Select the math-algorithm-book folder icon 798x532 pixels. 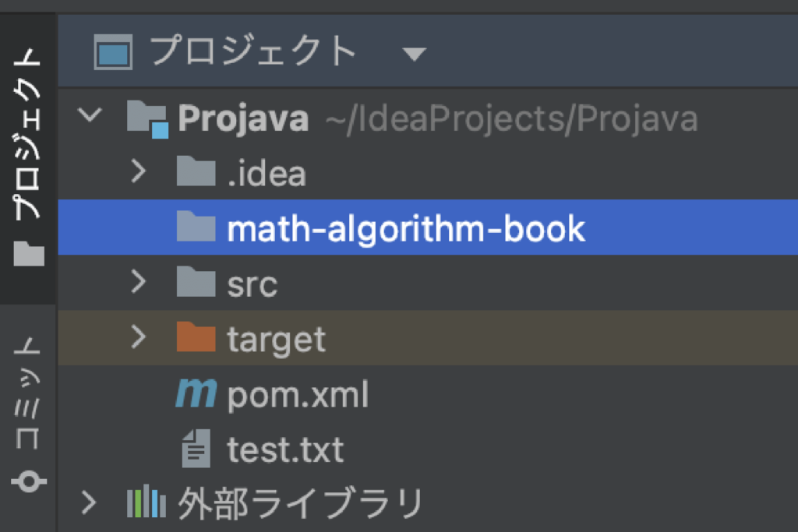tap(196, 227)
